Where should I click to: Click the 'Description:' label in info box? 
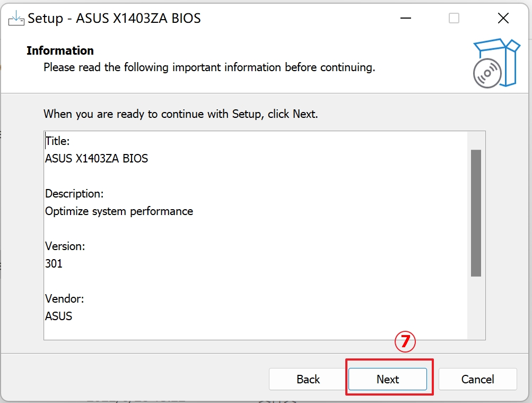click(x=74, y=193)
